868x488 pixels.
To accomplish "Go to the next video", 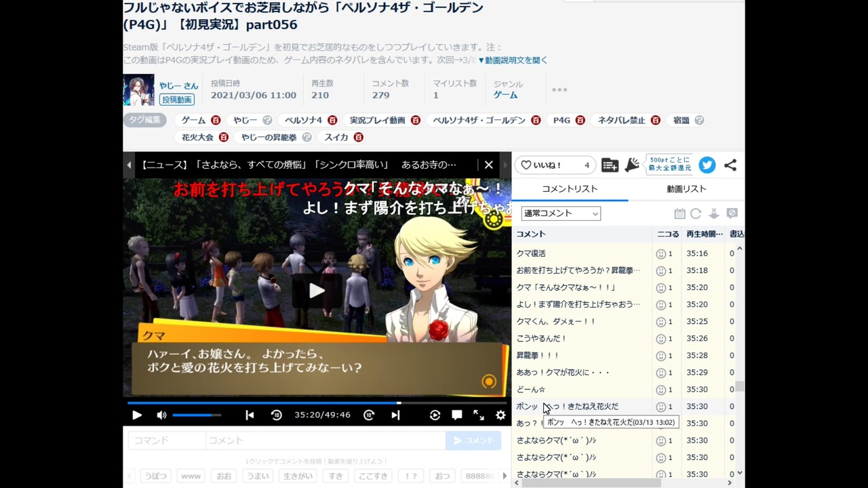I will point(395,415).
